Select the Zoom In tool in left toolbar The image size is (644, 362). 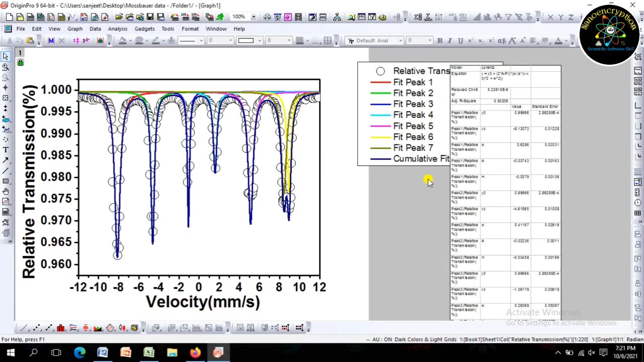pos(6,67)
